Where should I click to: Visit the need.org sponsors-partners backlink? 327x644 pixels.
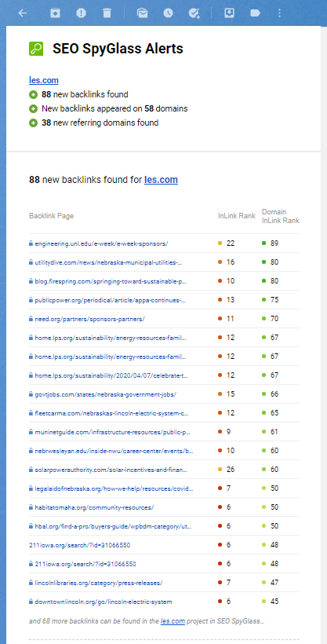(90, 319)
